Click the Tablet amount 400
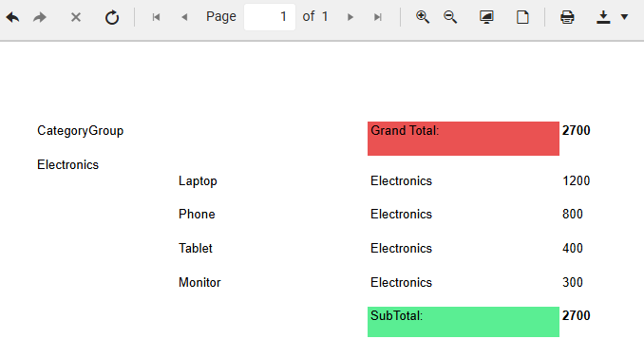 (x=573, y=248)
